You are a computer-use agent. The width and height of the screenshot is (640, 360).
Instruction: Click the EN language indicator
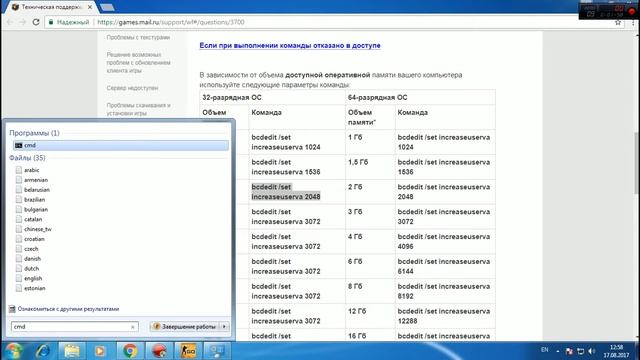pyautogui.click(x=544, y=350)
